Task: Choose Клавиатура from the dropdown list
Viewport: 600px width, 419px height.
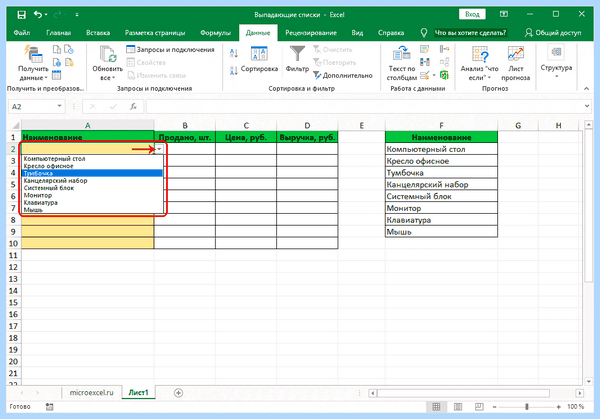Action: [x=93, y=202]
